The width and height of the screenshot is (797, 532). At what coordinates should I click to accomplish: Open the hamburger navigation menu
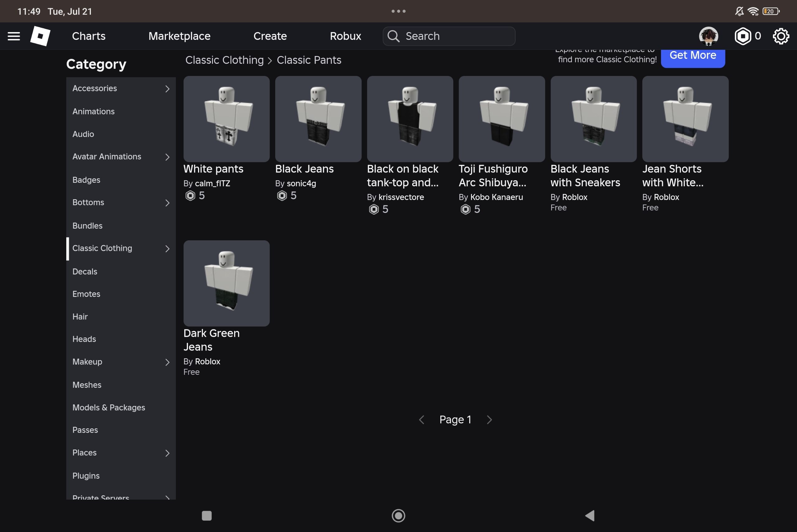(x=14, y=36)
